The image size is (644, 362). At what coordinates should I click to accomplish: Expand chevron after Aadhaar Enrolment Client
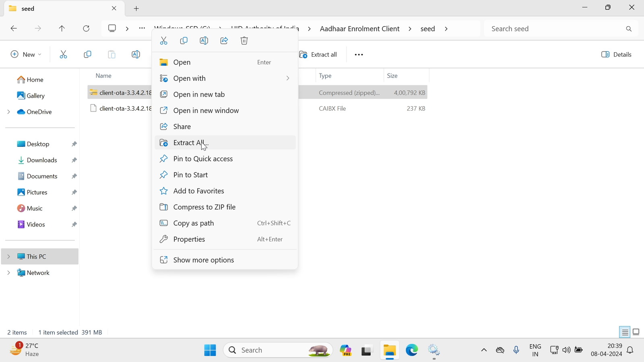pyautogui.click(x=410, y=29)
